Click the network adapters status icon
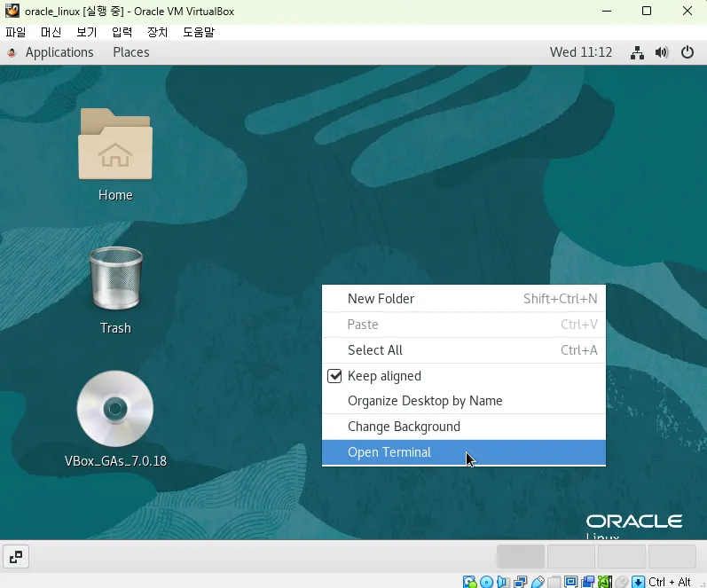Image resolution: width=707 pixels, height=588 pixels. click(521, 582)
